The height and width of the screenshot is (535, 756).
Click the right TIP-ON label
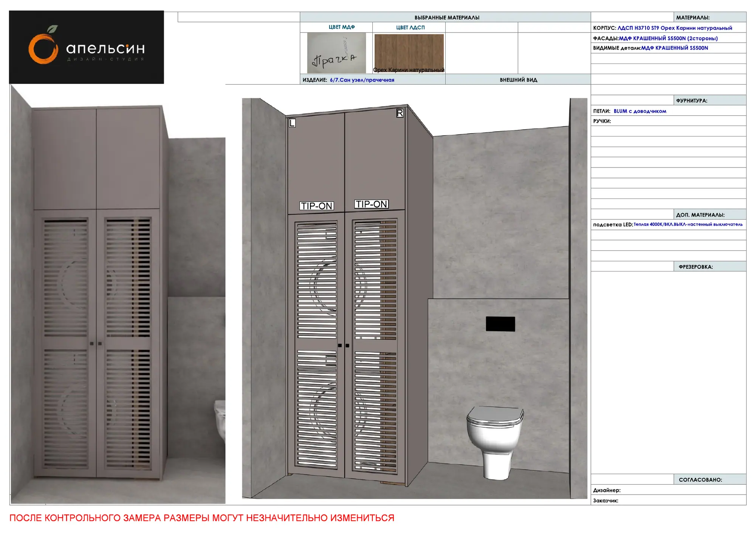point(372,204)
